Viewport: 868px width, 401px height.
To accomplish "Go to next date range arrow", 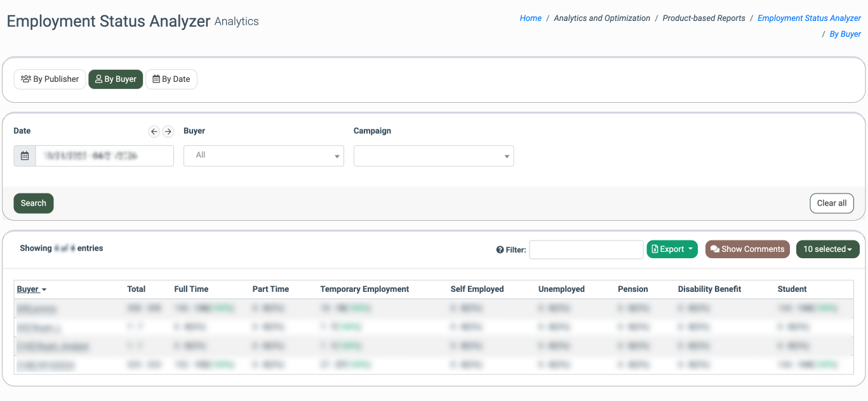I will 168,131.
